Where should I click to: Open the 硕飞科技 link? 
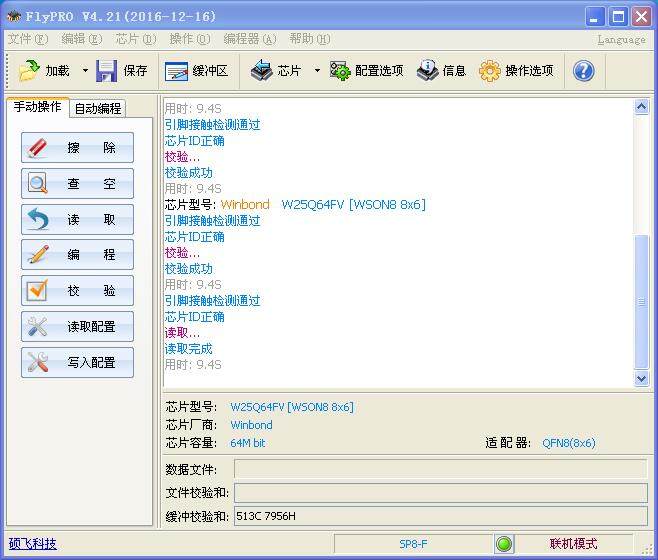(x=32, y=544)
